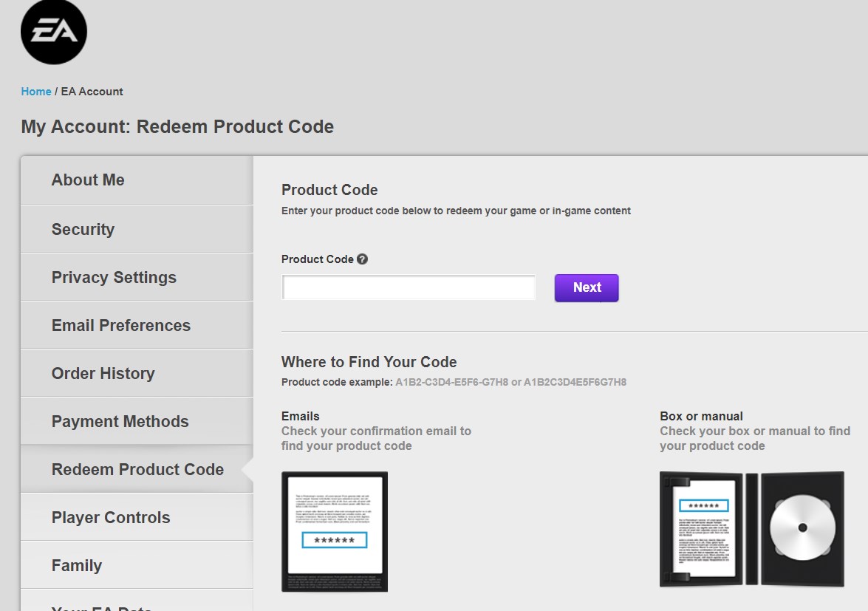Click the 'Emails' label
Viewport: 868px width, 611px height.
click(300, 416)
